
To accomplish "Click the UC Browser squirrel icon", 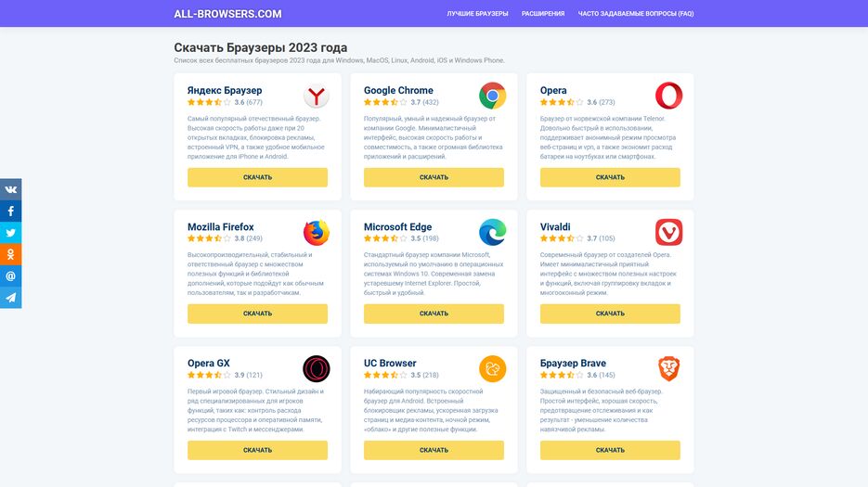I will pos(492,368).
